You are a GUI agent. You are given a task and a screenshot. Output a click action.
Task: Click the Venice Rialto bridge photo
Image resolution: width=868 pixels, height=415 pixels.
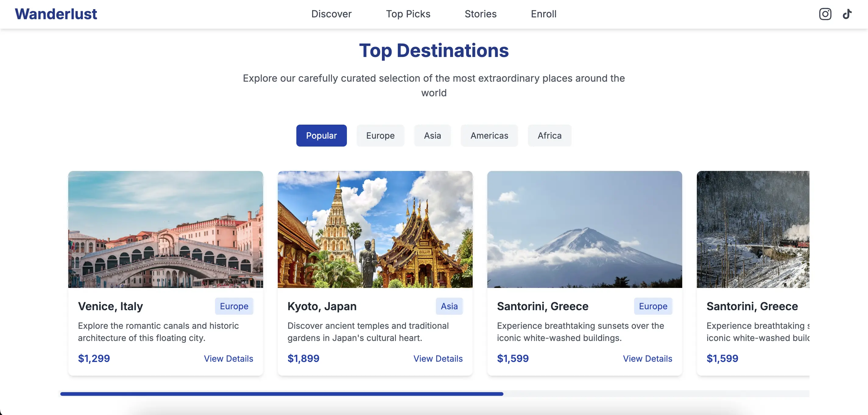(x=165, y=229)
